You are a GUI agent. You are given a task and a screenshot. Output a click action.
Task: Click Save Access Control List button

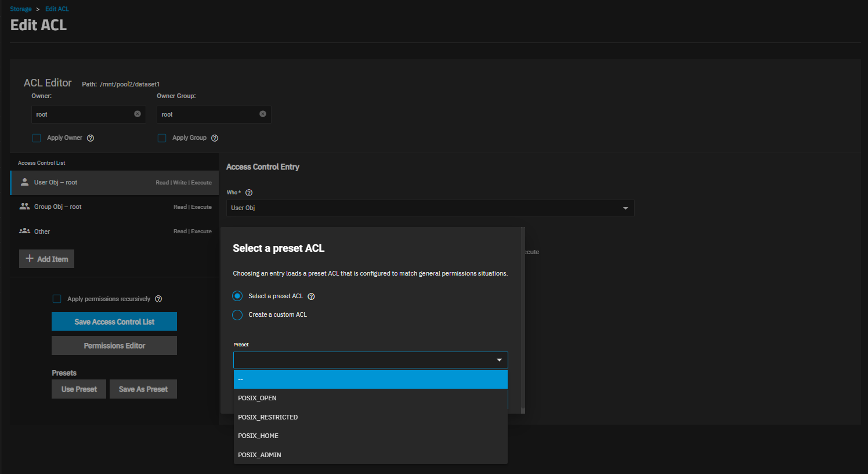coord(114,321)
